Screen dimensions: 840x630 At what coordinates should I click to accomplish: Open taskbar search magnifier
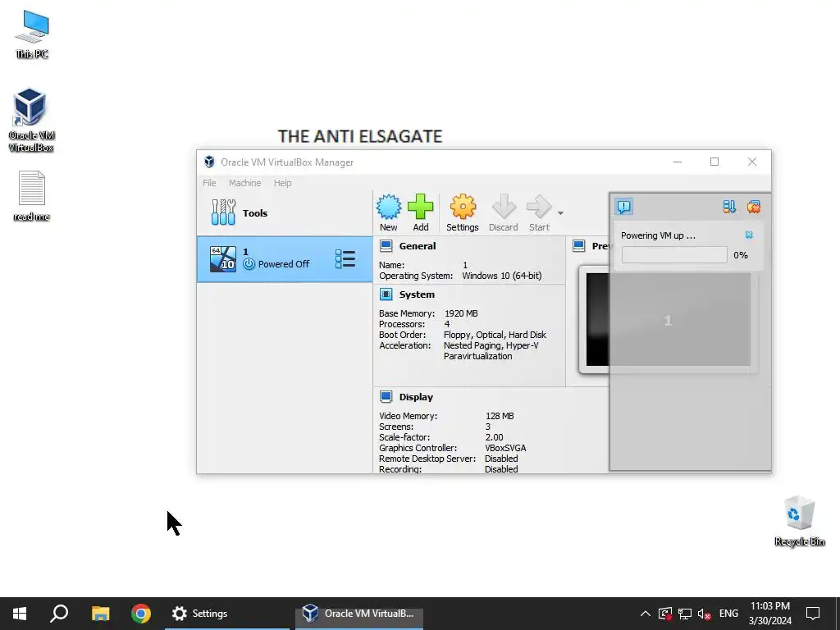pyautogui.click(x=59, y=614)
